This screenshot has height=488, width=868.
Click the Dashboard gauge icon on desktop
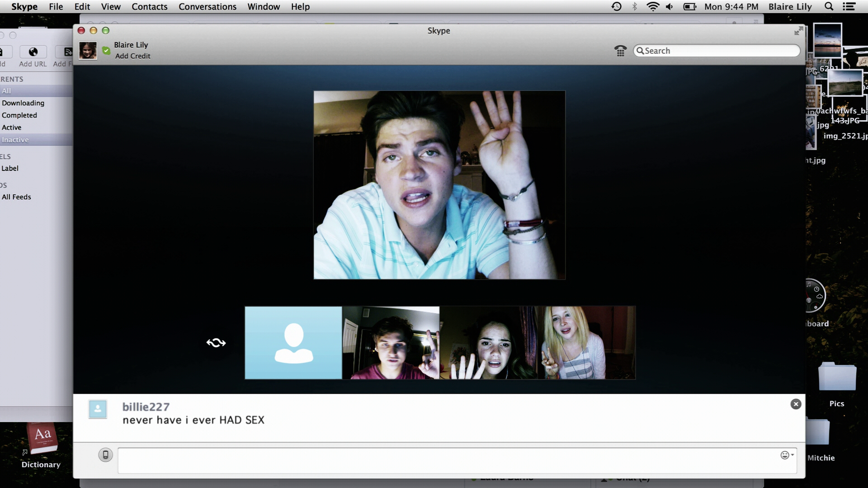coord(815,296)
